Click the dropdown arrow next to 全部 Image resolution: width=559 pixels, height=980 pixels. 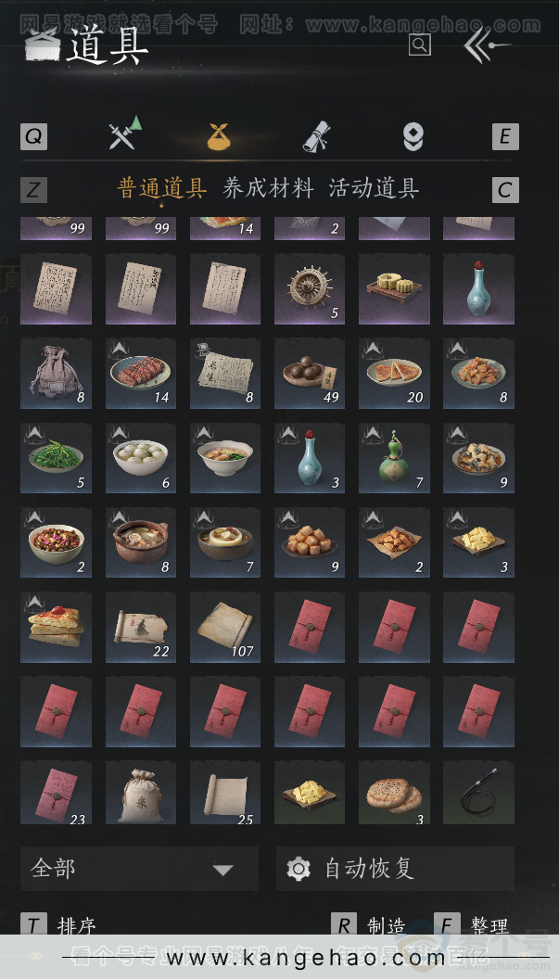click(x=223, y=870)
